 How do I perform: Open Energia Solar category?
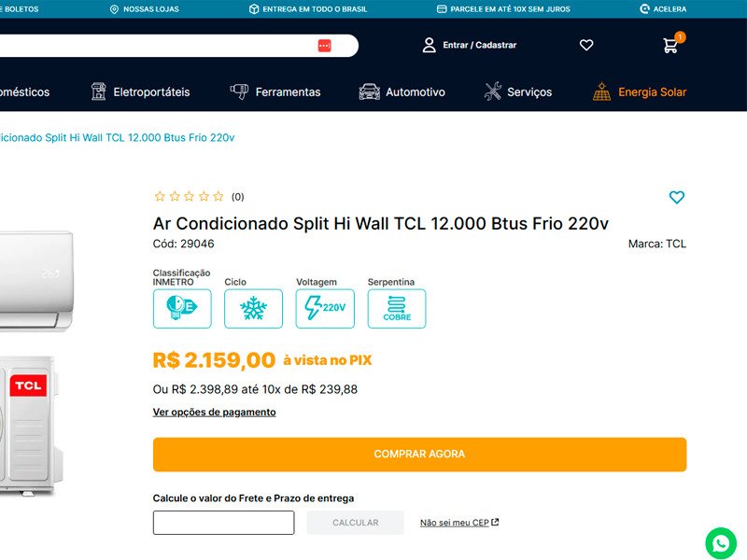tap(640, 91)
